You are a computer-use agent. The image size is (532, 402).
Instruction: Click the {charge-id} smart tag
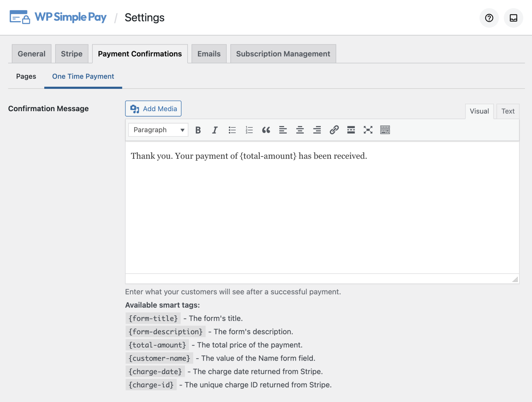151,385
